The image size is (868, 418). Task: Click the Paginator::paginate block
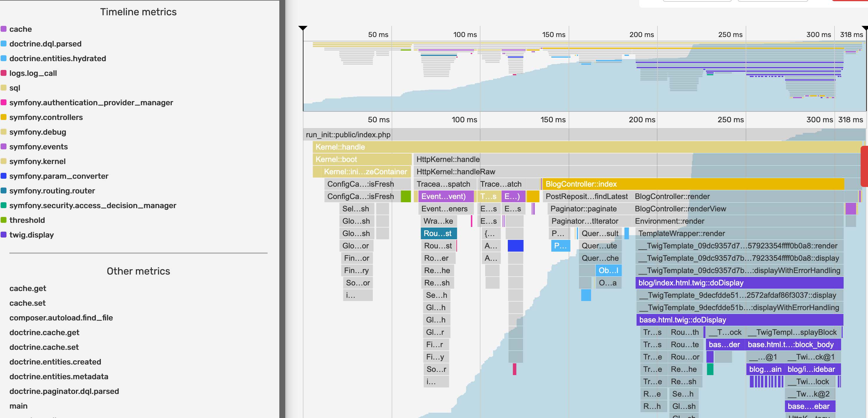pos(583,209)
